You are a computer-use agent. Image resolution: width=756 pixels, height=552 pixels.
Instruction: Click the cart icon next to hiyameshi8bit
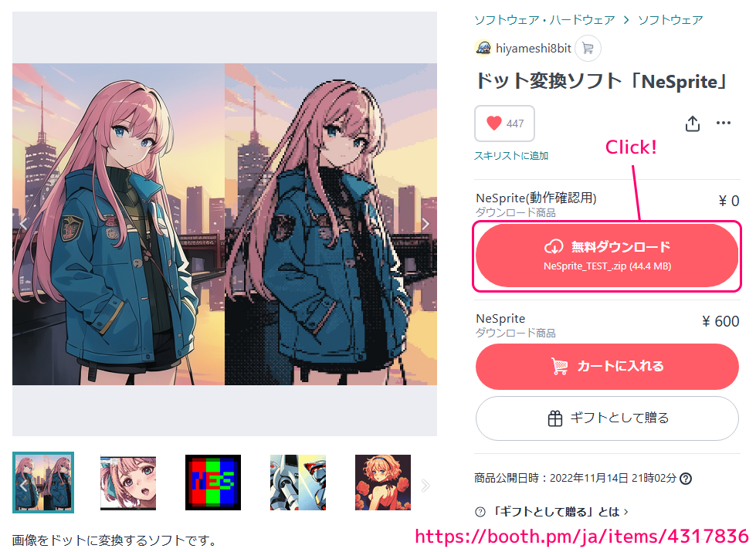[588, 48]
